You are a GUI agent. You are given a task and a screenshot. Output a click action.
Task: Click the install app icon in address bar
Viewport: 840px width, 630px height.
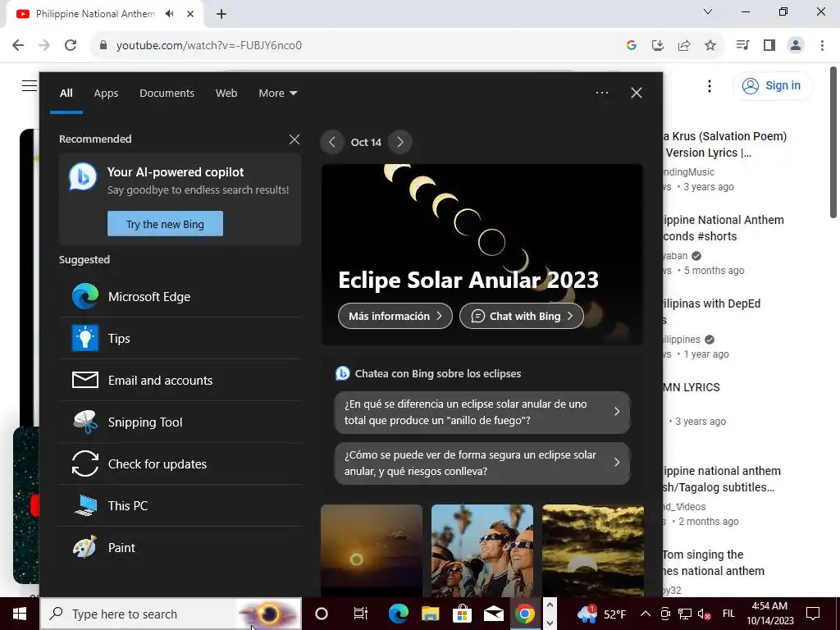coord(658,46)
